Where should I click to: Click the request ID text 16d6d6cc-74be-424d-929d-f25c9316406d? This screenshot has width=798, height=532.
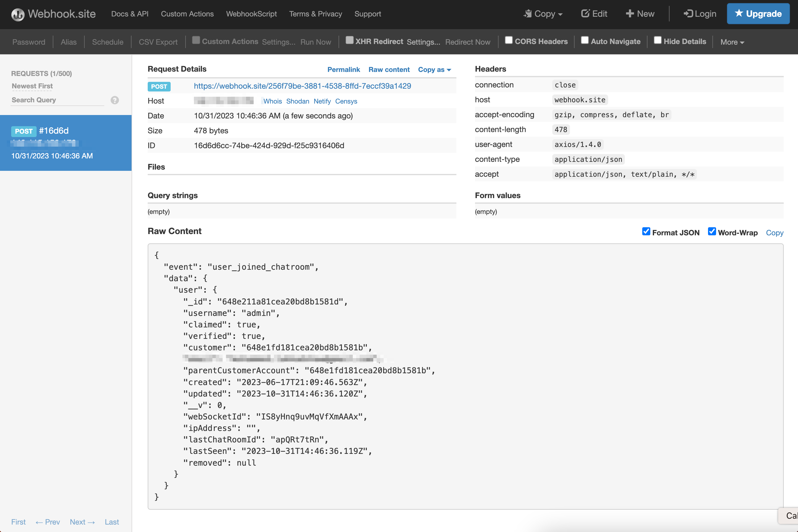pyautogui.click(x=269, y=145)
